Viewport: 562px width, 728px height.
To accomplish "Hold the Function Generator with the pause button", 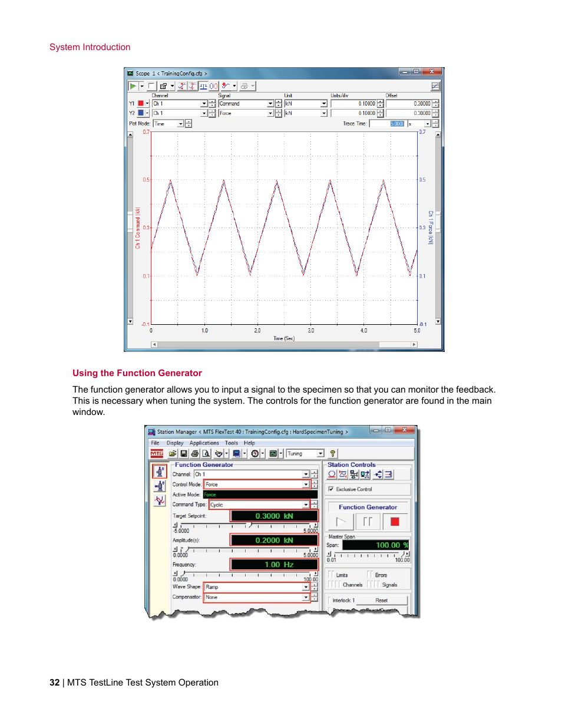I will 368,522.
